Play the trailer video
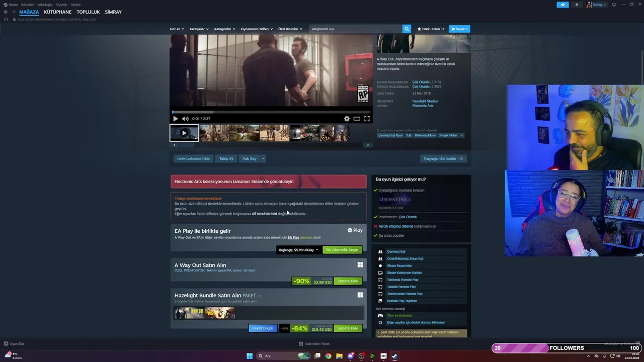The height and width of the screenshot is (362, 644). 175,119
